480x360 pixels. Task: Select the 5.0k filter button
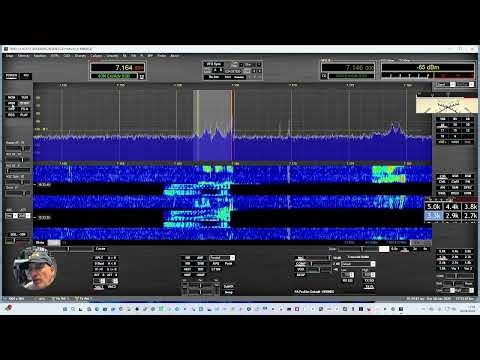point(434,207)
